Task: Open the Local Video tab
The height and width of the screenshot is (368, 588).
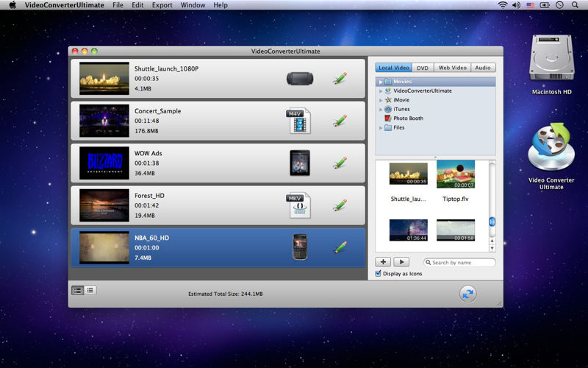Action: [x=393, y=68]
